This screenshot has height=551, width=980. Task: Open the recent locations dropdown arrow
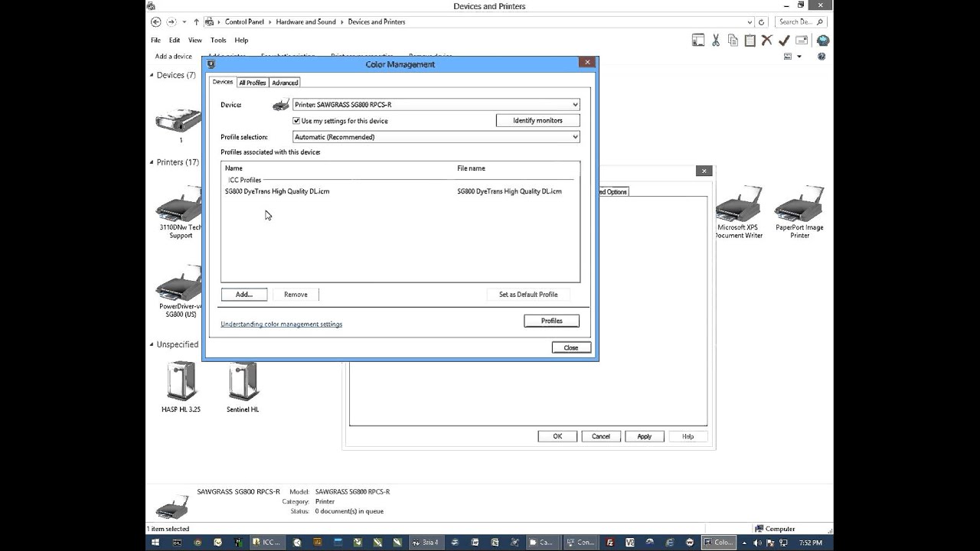pos(185,22)
